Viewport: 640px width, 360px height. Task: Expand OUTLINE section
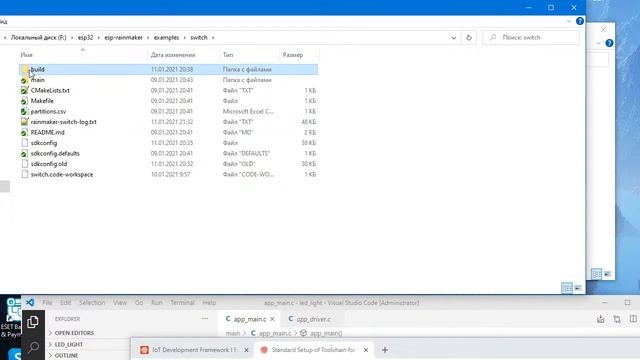pyautogui.click(x=64, y=356)
